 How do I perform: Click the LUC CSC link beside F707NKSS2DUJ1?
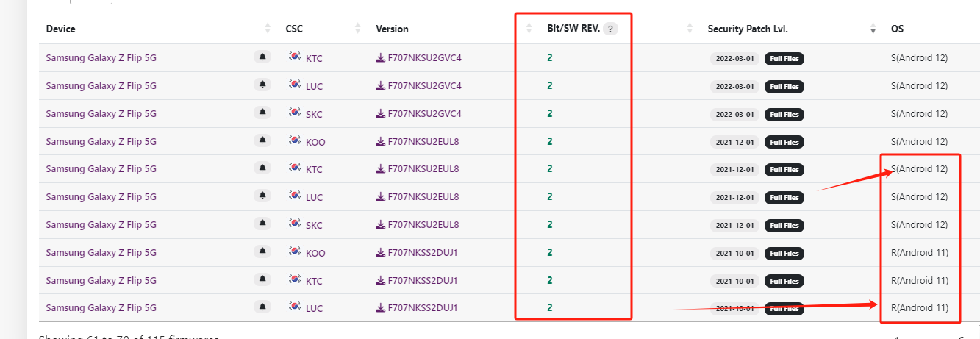314,308
